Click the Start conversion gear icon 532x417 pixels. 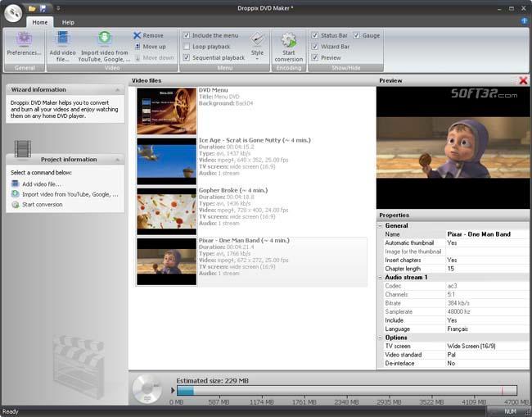[289, 39]
